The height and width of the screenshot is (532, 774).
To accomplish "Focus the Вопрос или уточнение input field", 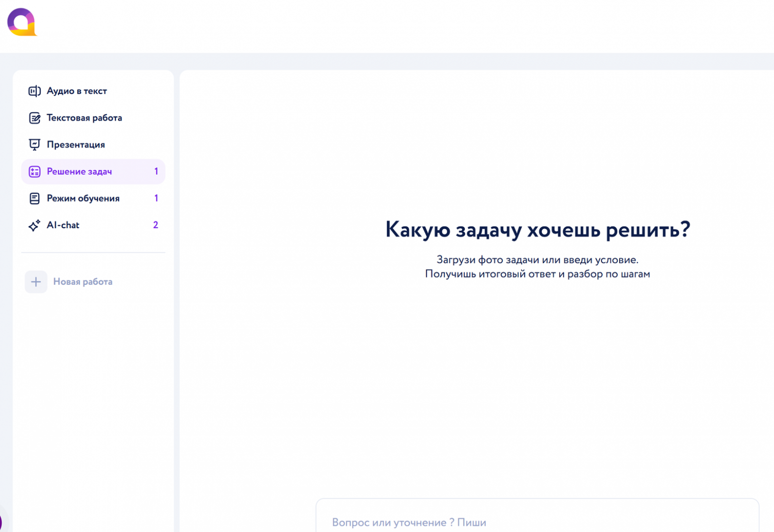I will click(x=537, y=516).
